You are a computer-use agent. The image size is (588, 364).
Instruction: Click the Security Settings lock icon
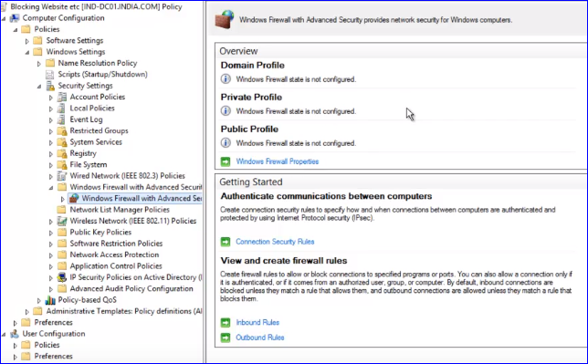click(50, 86)
